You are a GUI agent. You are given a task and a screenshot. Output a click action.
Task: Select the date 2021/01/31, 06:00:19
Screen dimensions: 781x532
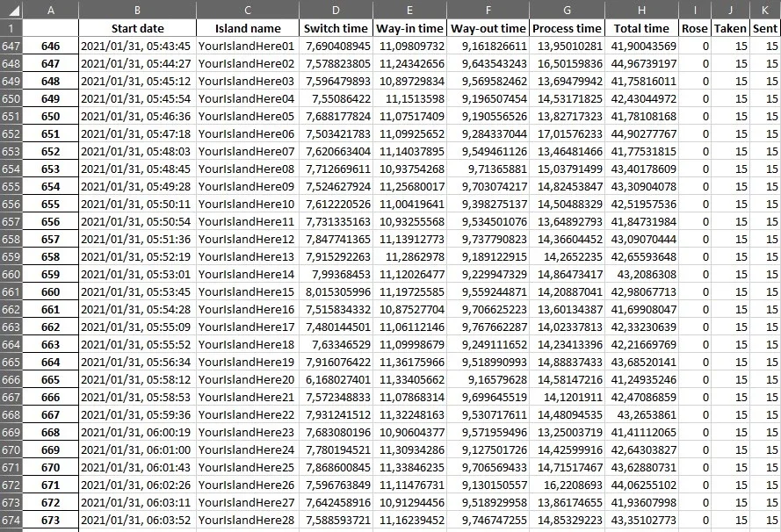(137, 433)
